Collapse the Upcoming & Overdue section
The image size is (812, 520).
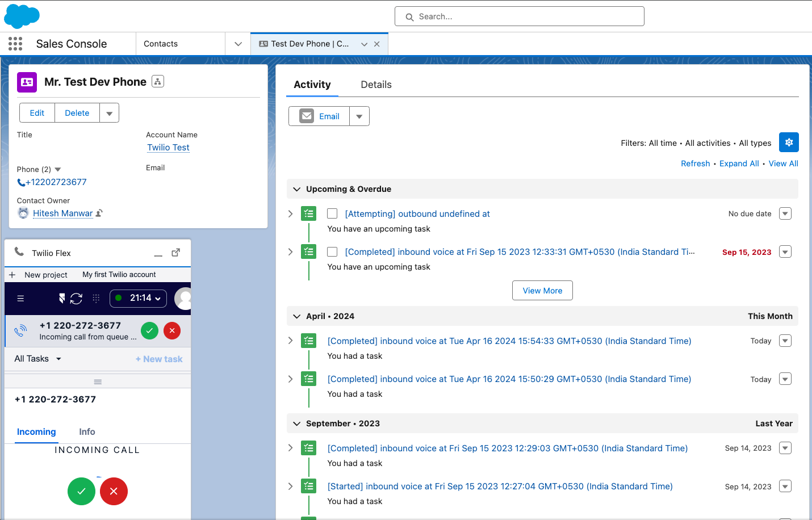click(296, 189)
